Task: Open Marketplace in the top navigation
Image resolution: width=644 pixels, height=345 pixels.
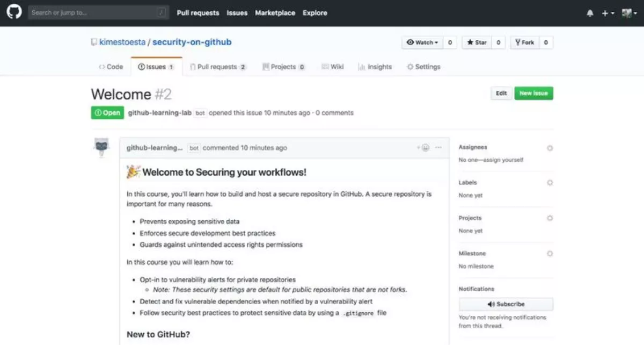Action: 275,13
